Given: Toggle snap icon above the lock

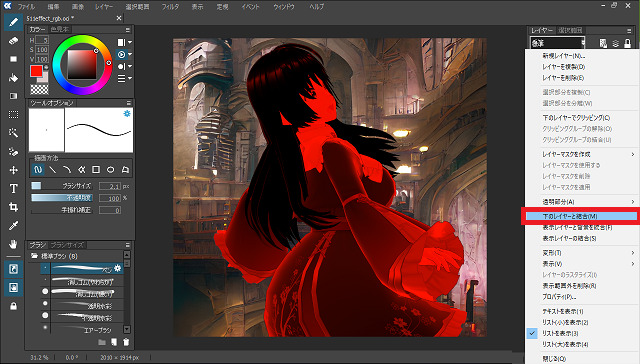Looking at the screenshot, I should point(13,288).
